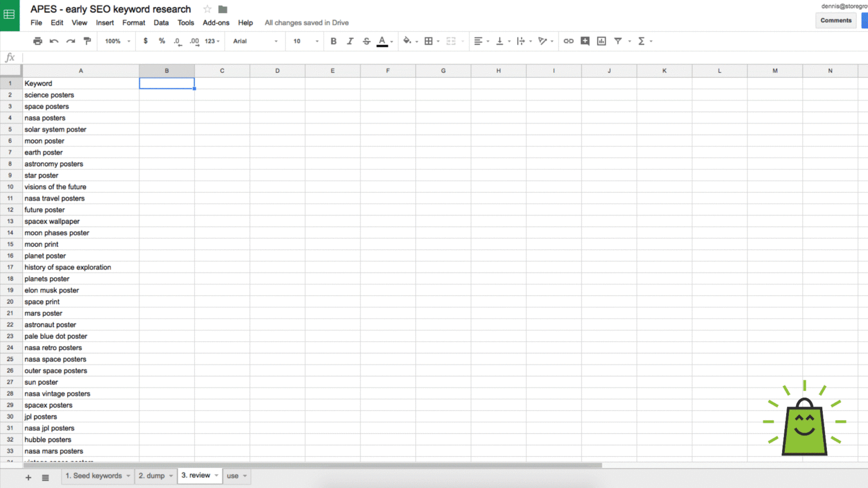
Task: Create a filter
Action: 618,41
